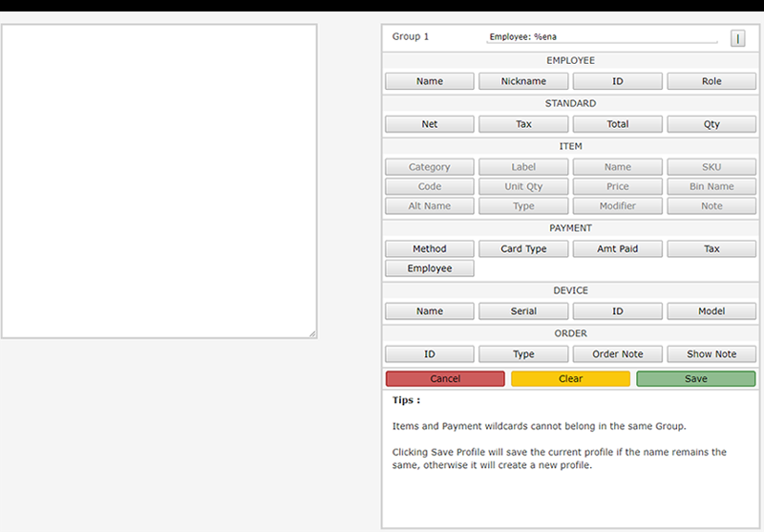Click the Group 1 label
The image size is (764, 532).
point(411,36)
